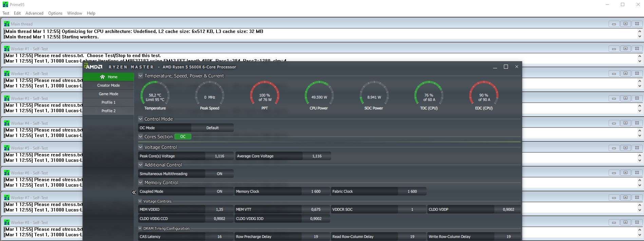This screenshot has width=644, height=241.
Task: Minimize the Worker #7 child window
Action: [614, 197]
